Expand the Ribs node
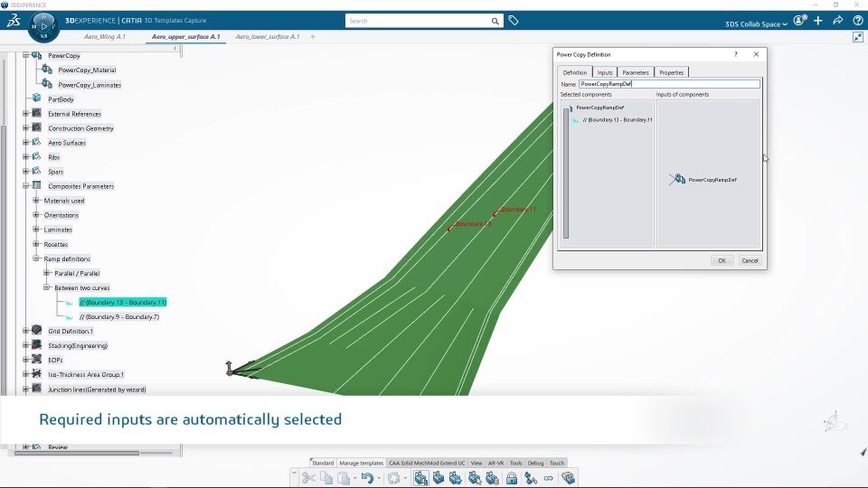 pyautogui.click(x=25, y=157)
